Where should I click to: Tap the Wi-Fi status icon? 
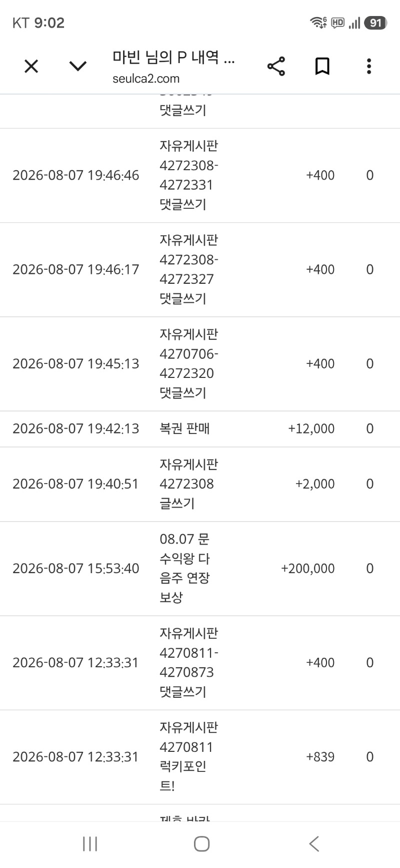point(318,23)
